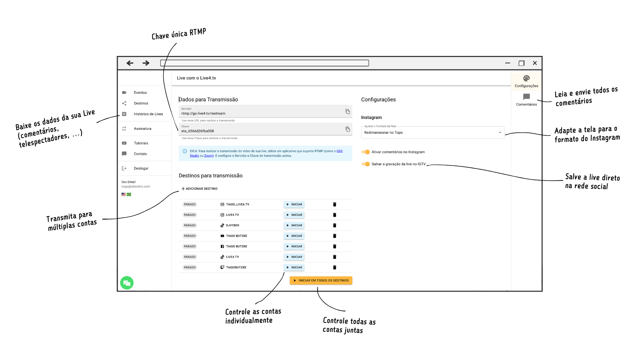Viewport: 644px width, 362px height.
Task: Open the Comentários tab
Action: 526,100
